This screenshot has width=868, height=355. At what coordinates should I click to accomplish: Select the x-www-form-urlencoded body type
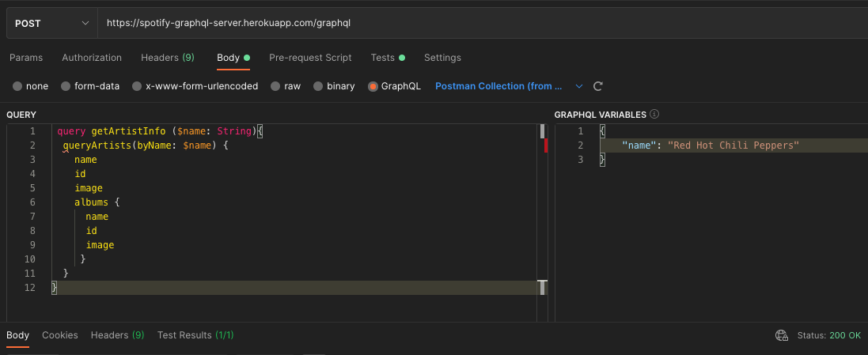pyautogui.click(x=195, y=86)
